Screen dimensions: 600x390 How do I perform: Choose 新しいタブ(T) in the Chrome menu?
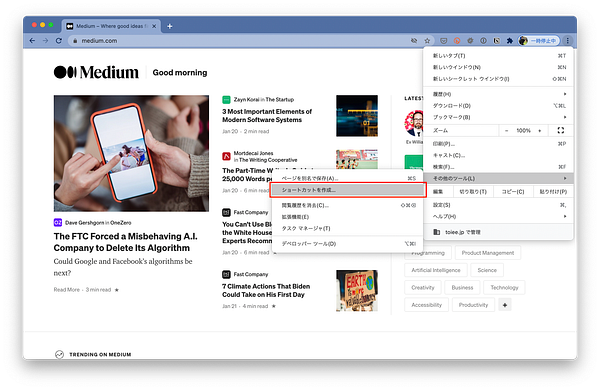(499, 56)
